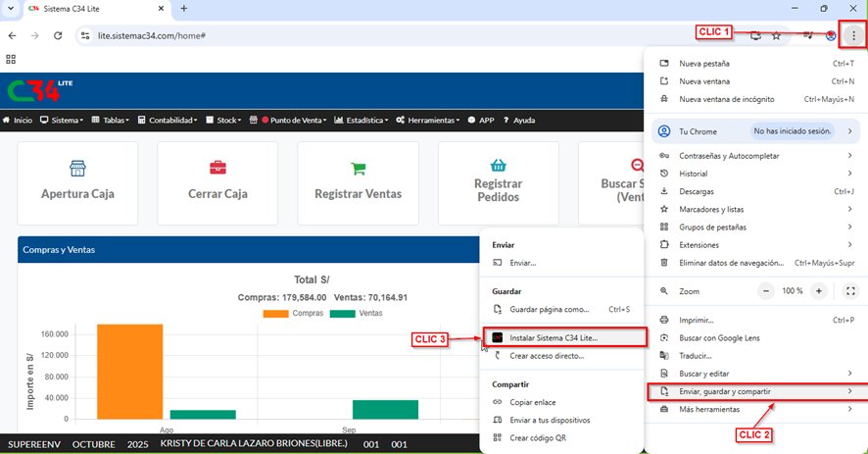Toggle the orange Compras legend series

[286, 313]
